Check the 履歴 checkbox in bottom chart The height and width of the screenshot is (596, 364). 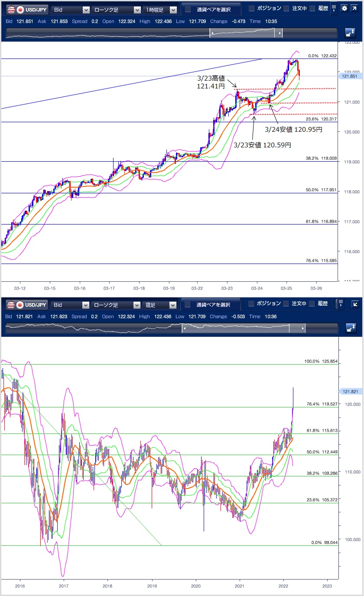312,304
